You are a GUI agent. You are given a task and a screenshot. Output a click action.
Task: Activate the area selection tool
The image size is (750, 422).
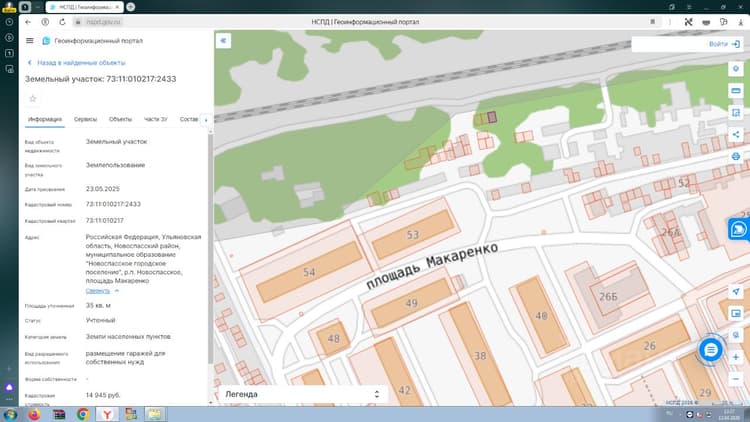[736, 113]
